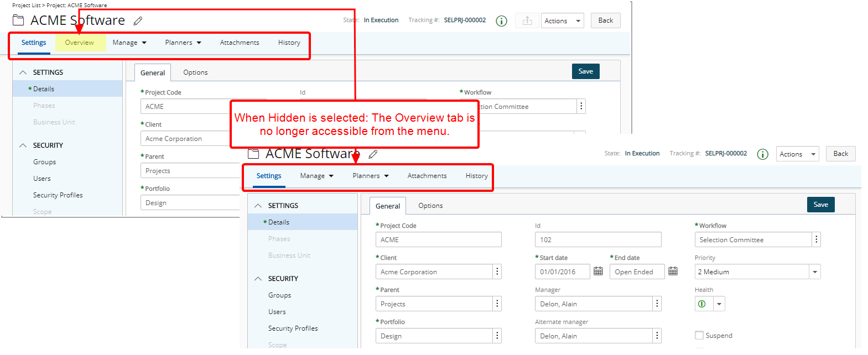Select the General tab in the back window

(x=153, y=72)
